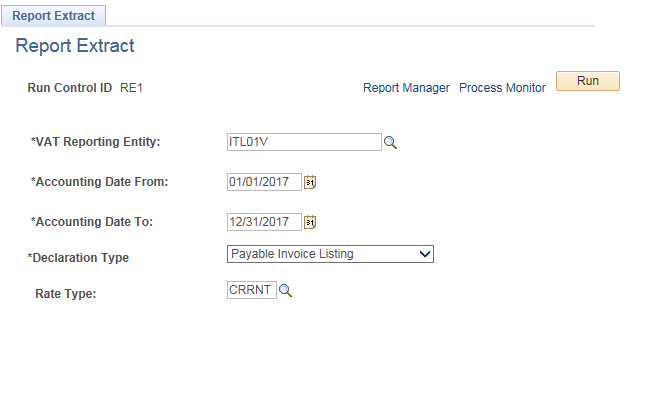Screen dimensions: 656x396
Task: Open calendar for Accounting Date From
Action: point(310,182)
